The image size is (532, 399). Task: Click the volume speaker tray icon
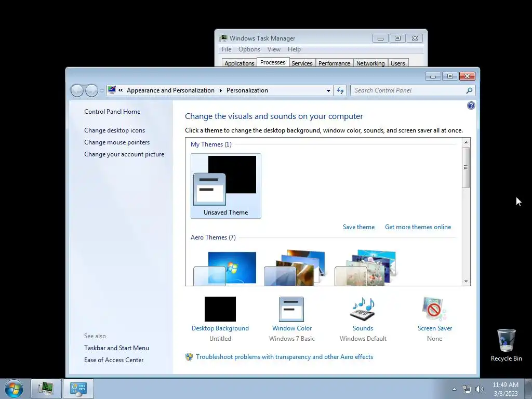(480, 389)
